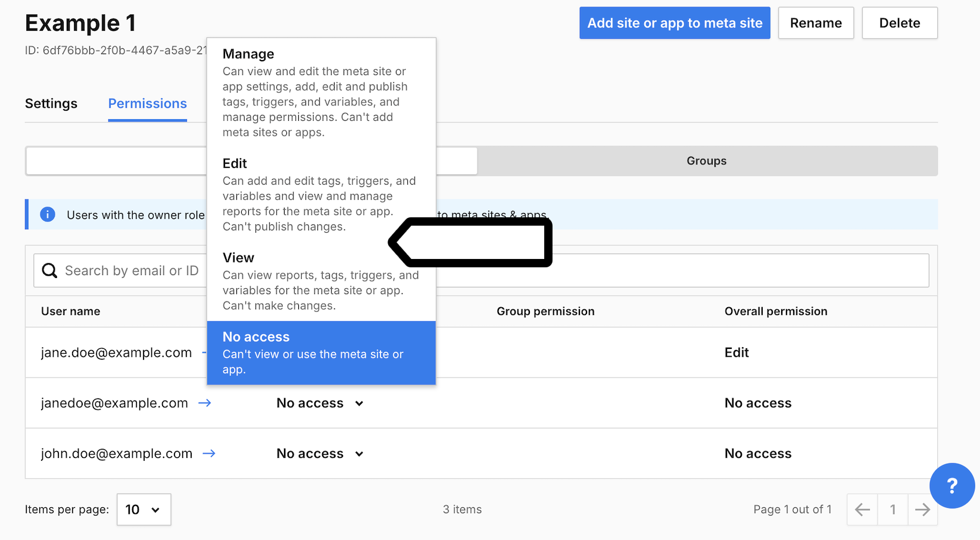Click the search magnifier icon
980x540 pixels.
49,271
